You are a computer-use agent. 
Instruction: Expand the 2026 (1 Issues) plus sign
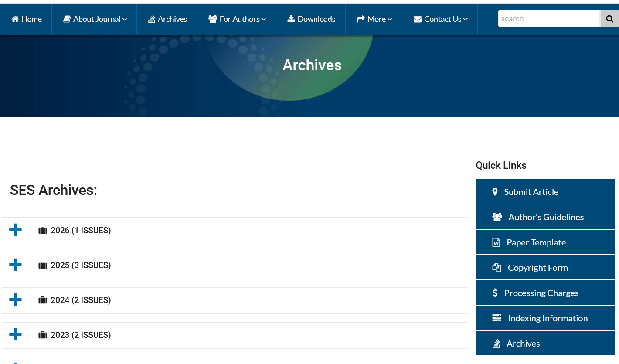tap(15, 230)
